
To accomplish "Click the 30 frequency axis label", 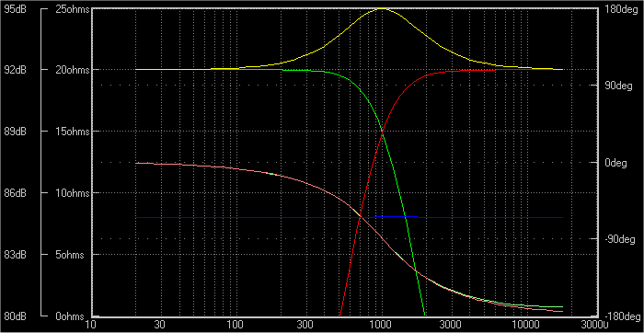I will (160, 325).
